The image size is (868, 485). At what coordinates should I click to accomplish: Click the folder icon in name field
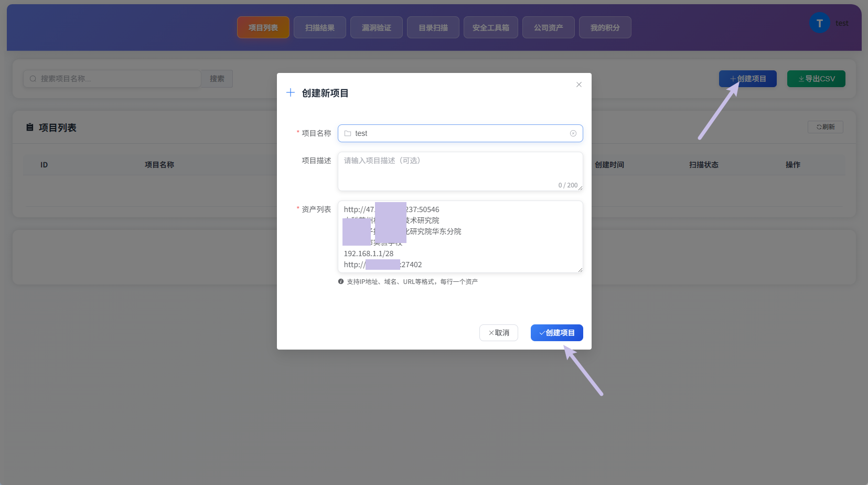click(x=348, y=133)
